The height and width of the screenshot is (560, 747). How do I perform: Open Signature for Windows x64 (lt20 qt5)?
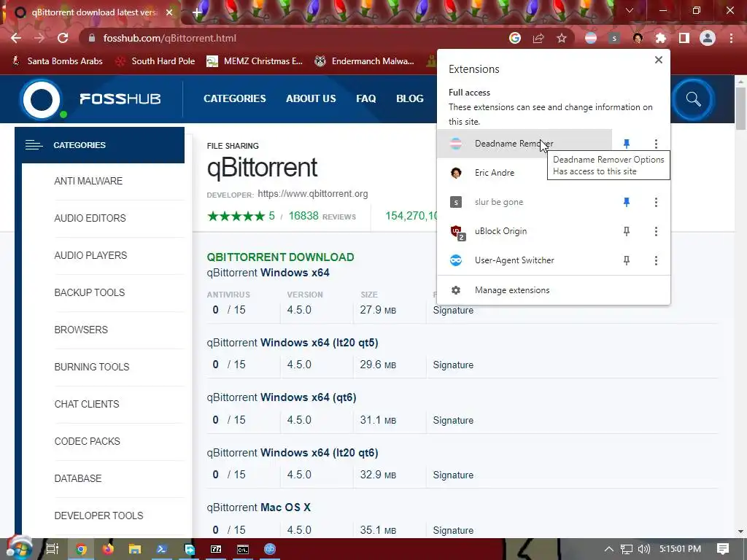tap(453, 365)
